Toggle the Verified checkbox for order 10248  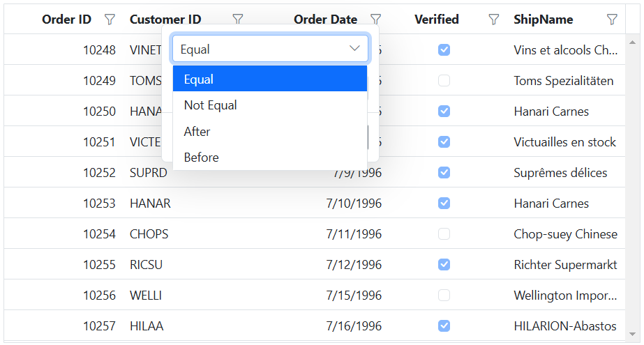(x=444, y=50)
